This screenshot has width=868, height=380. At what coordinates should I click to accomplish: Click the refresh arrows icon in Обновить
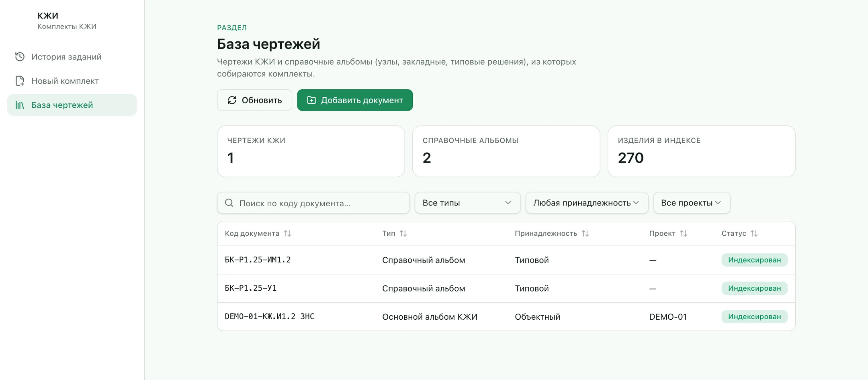coord(232,100)
